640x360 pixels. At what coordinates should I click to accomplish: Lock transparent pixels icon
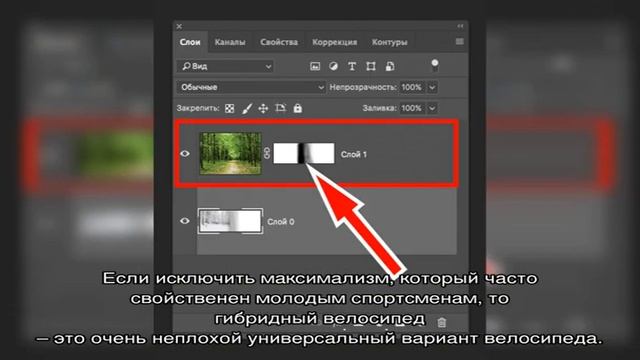(230, 108)
